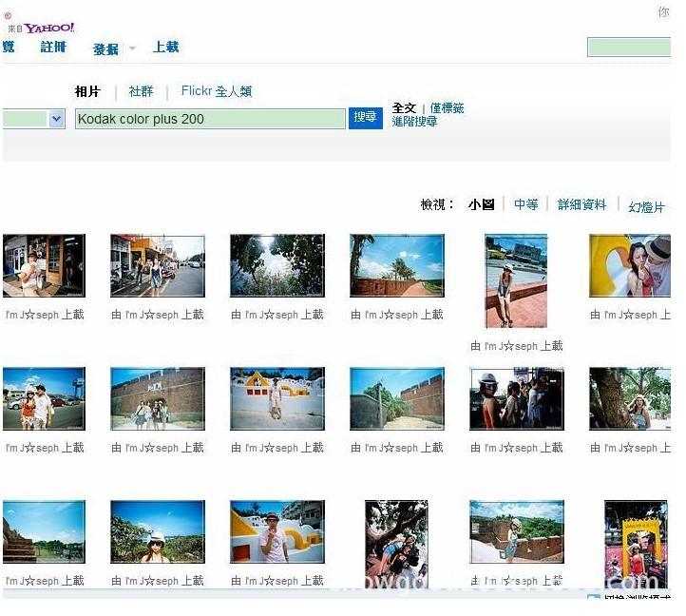
Task: Open the 發掘 dropdown arrow in navigation
Action: coord(133,48)
